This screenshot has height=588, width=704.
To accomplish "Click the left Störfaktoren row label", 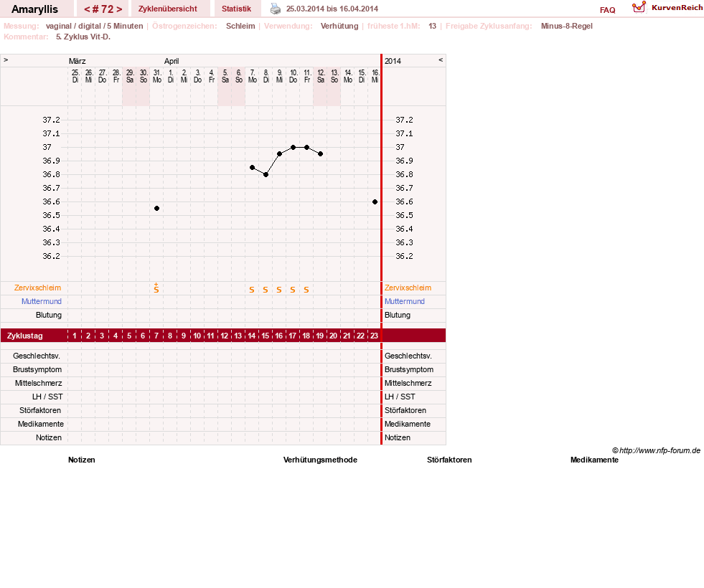I will coord(40,410).
